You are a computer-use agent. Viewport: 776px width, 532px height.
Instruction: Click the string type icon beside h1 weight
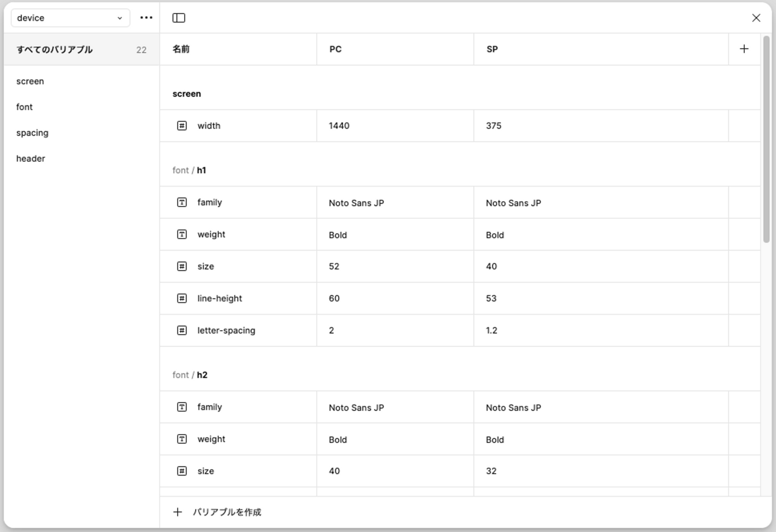[182, 234]
